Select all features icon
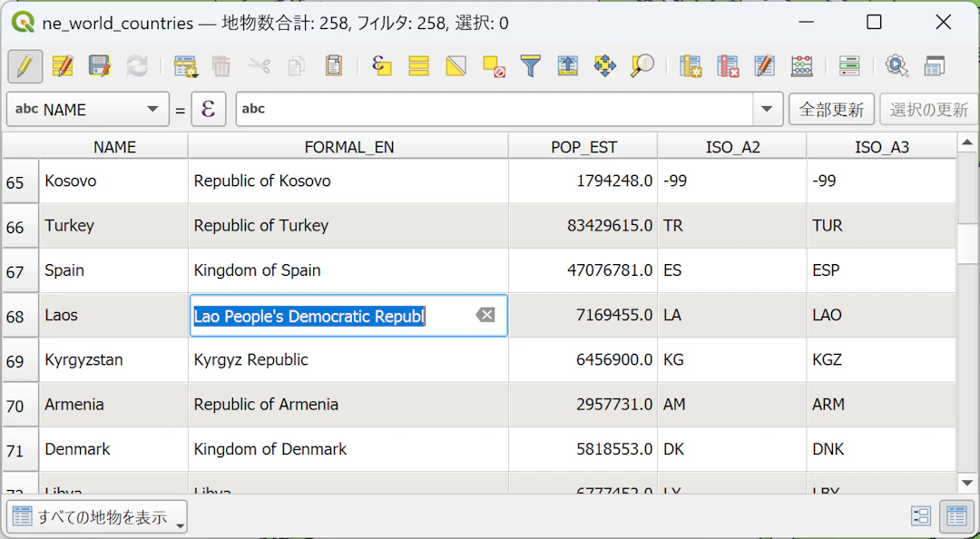The image size is (980, 539). [x=418, y=65]
